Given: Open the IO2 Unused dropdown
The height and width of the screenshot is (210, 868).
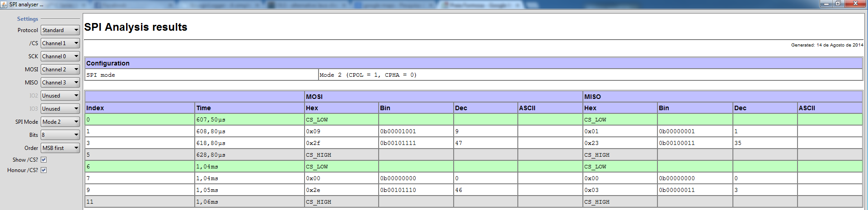Looking at the screenshot, I should pos(60,96).
